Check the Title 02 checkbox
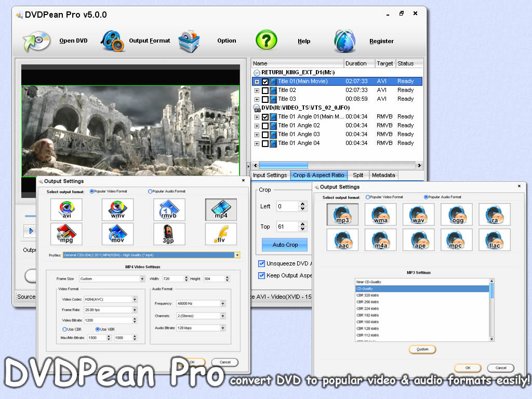This screenshot has width=532, height=399. tap(265, 90)
